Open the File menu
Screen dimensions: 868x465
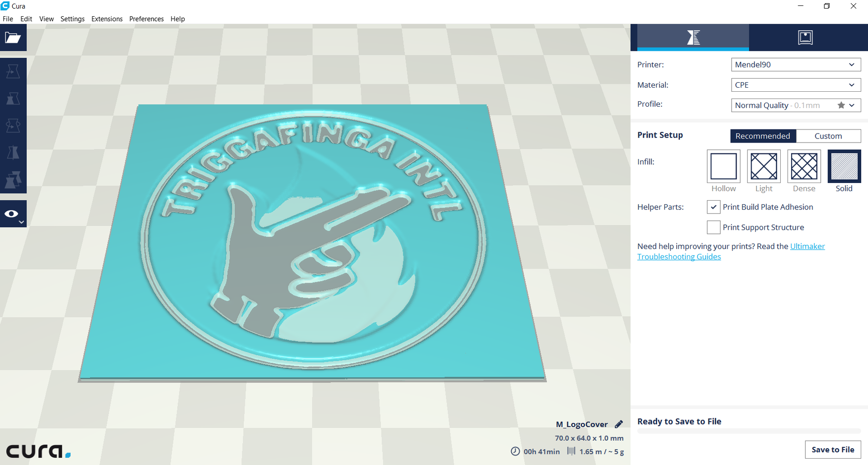pos(8,19)
